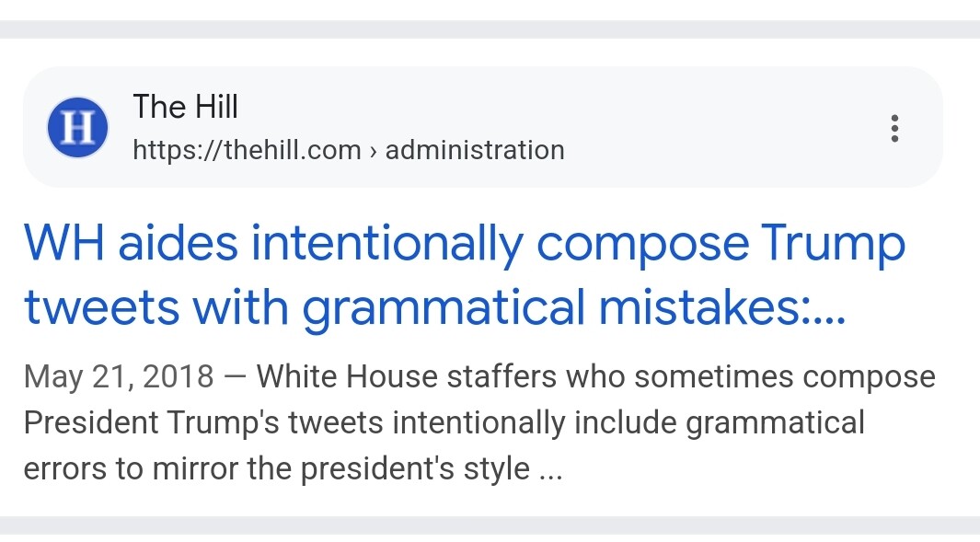
Task: Select the "administration" breadcrumb segment
Action: 474,150
